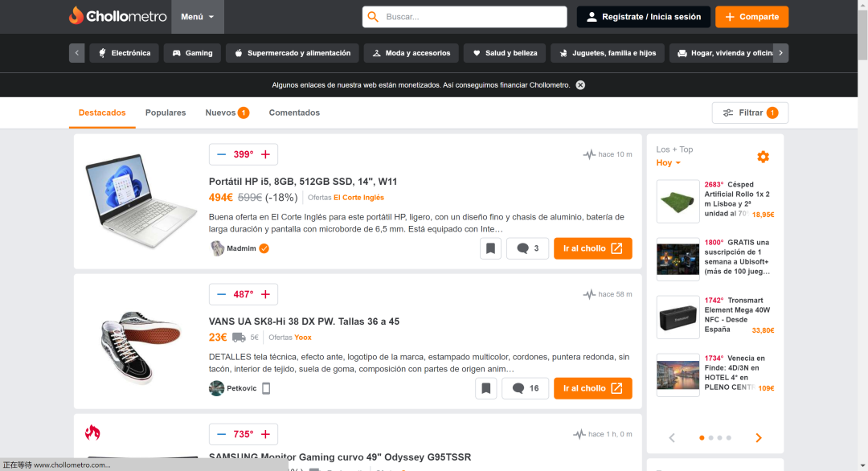
Task: Click Regístrate / Inicia sesión button
Action: point(643,17)
